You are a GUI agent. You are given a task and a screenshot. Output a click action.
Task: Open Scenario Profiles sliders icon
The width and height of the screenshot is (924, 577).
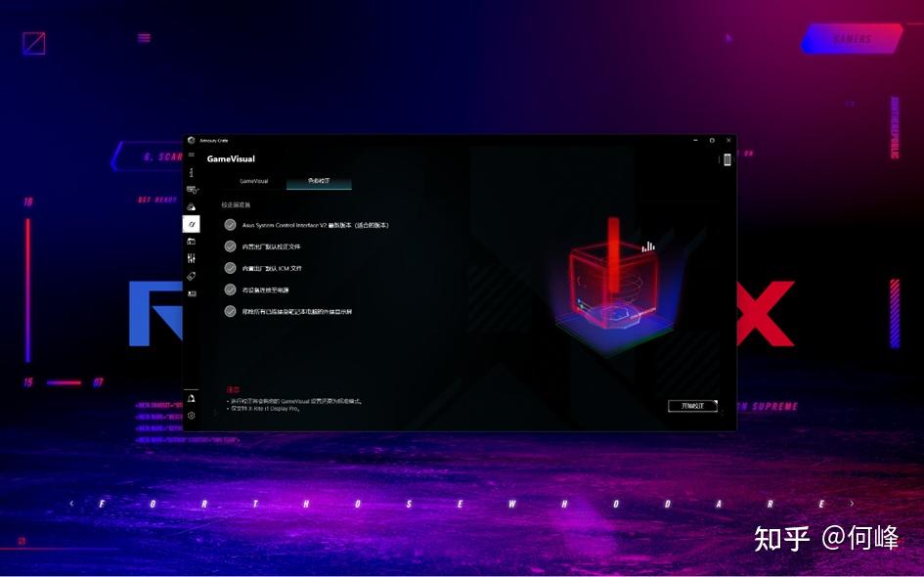191,258
